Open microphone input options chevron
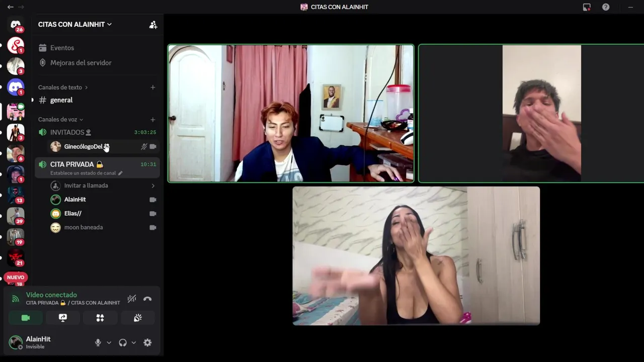The image size is (644, 362). pos(109,342)
